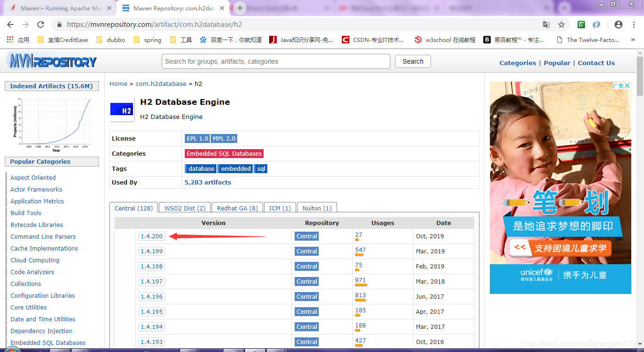Click the browser forward arrow
This screenshot has height=352, width=644.
click(25, 25)
